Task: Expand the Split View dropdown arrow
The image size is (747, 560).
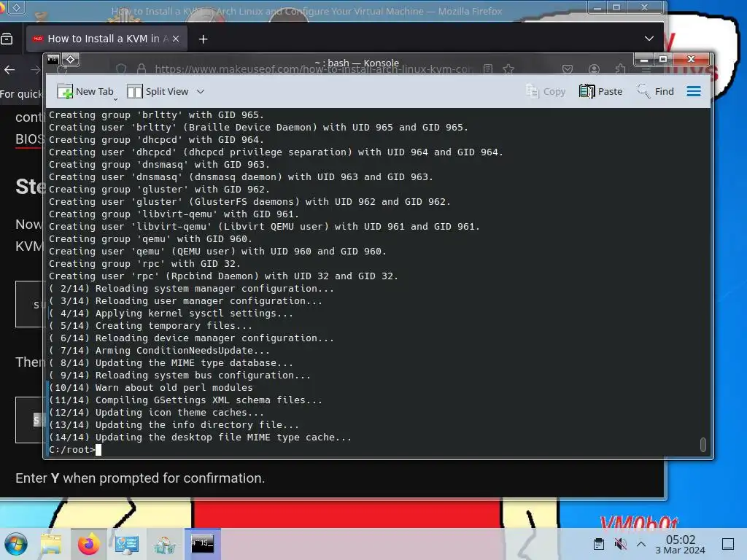Action: click(201, 91)
